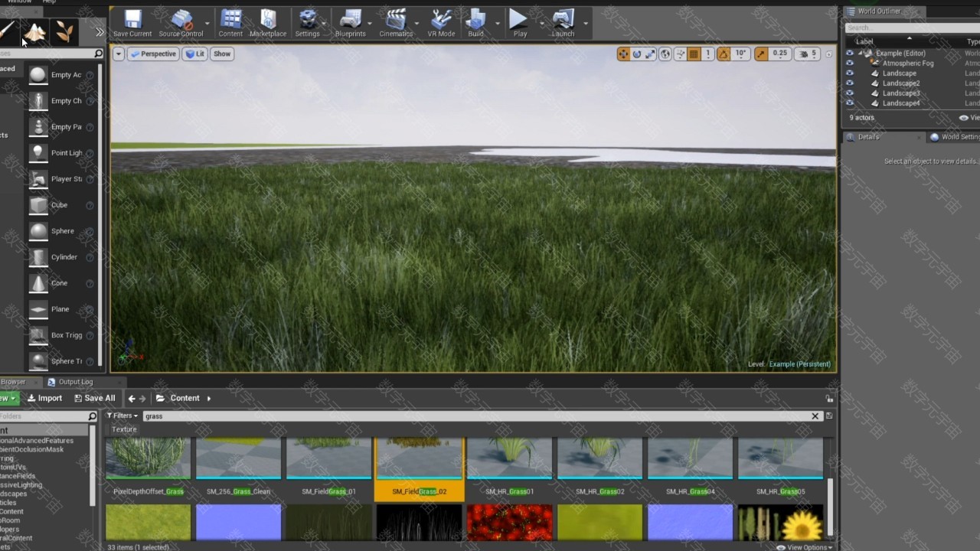
Task: Switch to Foliage mode leaf icon
Action: (x=65, y=31)
